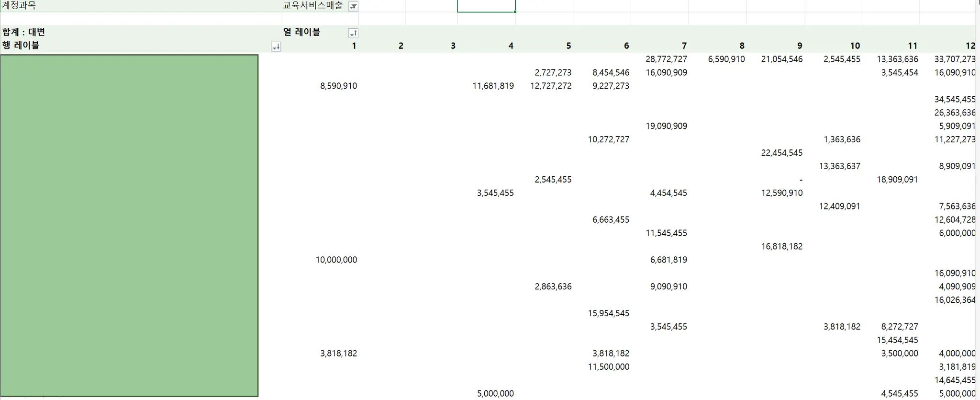Click the cell with value 4,454,545
Viewport: 980px width, 400px height.
668,193
